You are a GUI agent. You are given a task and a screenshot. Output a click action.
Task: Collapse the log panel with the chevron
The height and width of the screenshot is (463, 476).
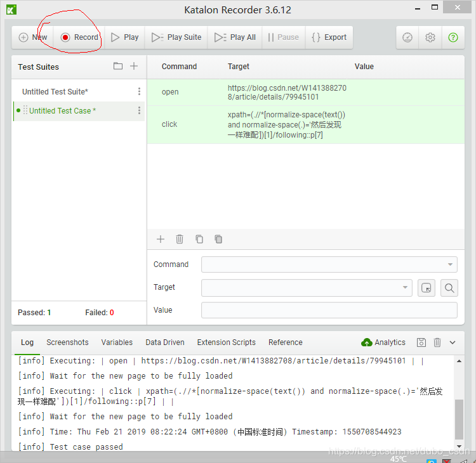[x=453, y=342]
